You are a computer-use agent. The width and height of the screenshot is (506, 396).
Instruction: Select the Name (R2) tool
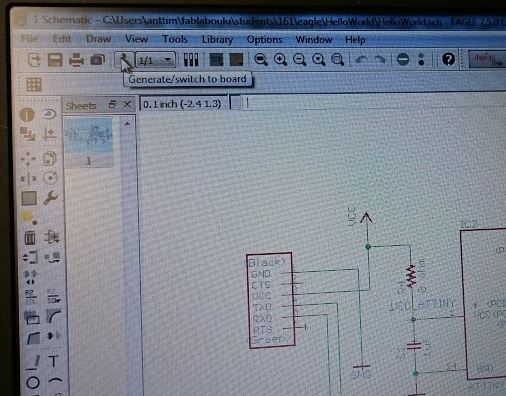tap(30, 296)
